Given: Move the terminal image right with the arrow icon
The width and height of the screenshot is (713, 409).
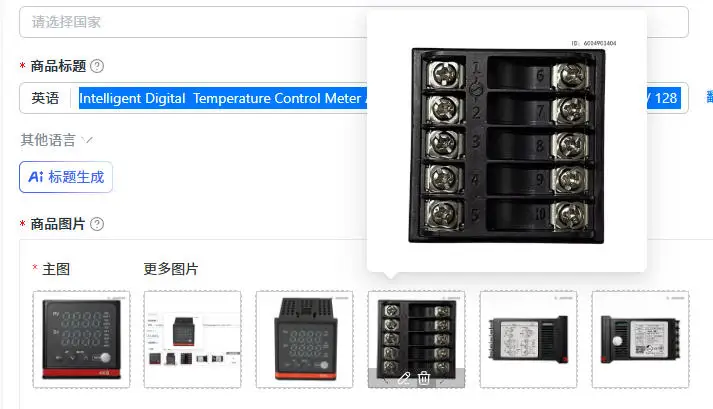Looking at the screenshot, I should point(443,380).
